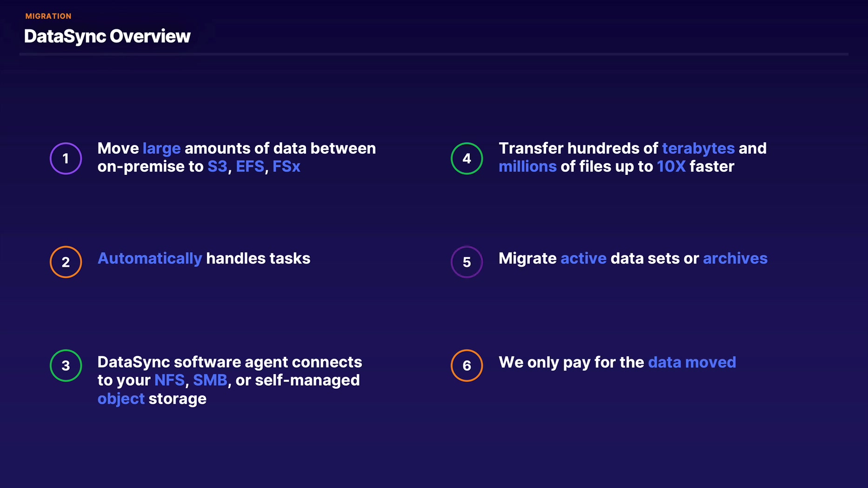Click the green circle numbered 3

point(66,365)
